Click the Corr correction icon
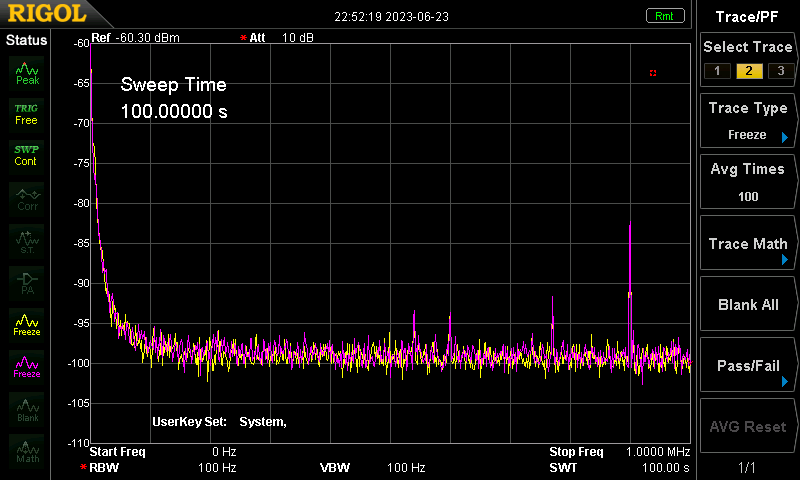Viewport: 800px width, 480px height. tap(27, 199)
